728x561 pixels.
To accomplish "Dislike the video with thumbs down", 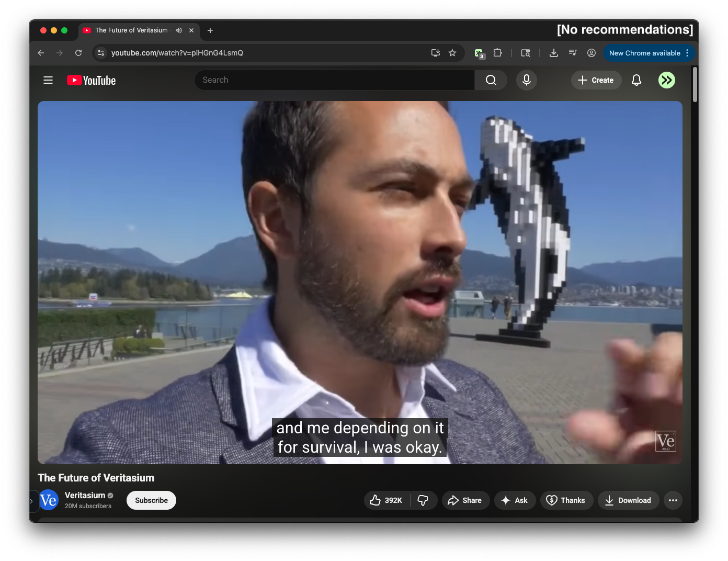I will [423, 500].
